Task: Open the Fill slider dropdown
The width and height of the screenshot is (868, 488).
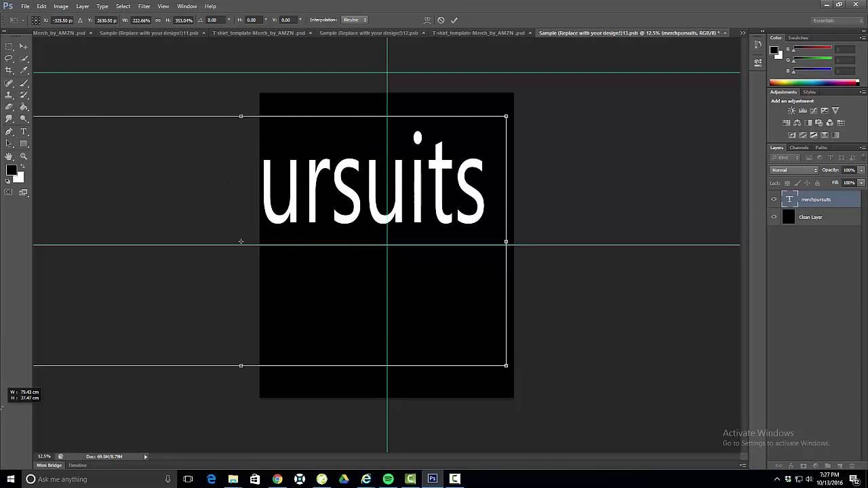Action: click(x=861, y=183)
